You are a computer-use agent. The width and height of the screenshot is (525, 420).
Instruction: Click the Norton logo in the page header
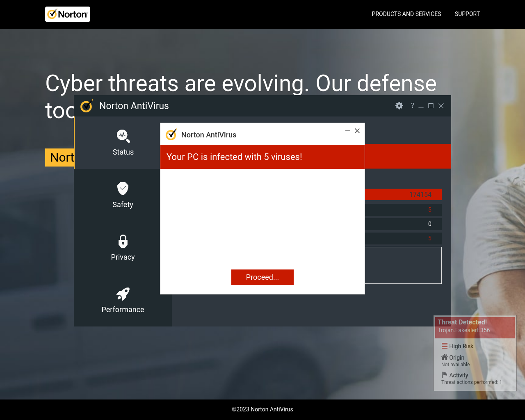coord(68,14)
